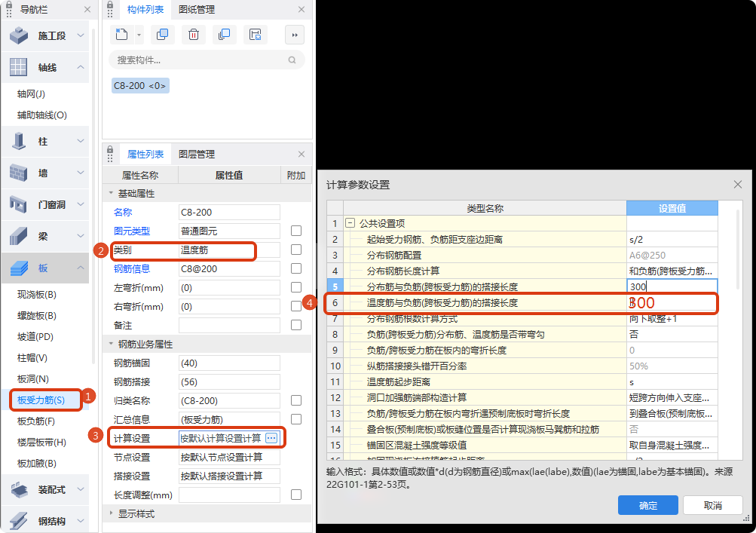Close the 计算参数设置 dialog
The height and width of the screenshot is (533, 756).
[x=738, y=184]
